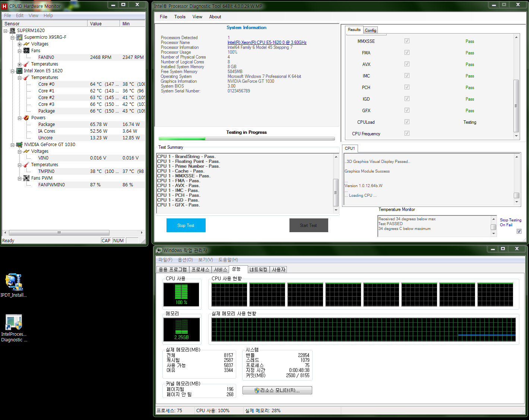
Task: Switch to the Config tab
Action: coord(370,30)
